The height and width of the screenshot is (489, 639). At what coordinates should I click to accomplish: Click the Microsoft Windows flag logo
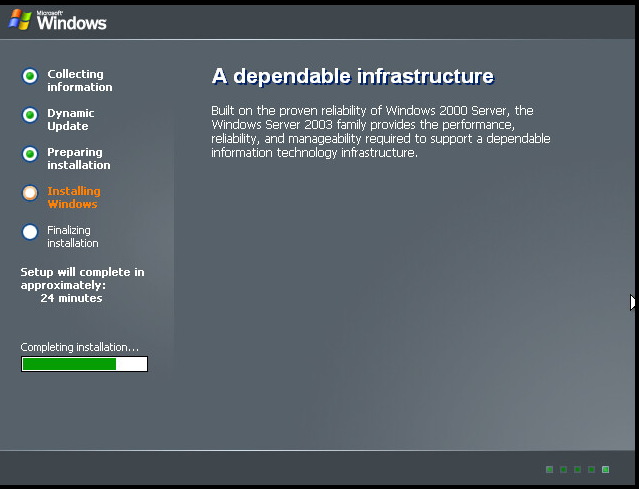(20, 20)
